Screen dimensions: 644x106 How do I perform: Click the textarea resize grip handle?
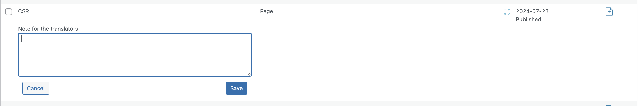click(x=249, y=74)
